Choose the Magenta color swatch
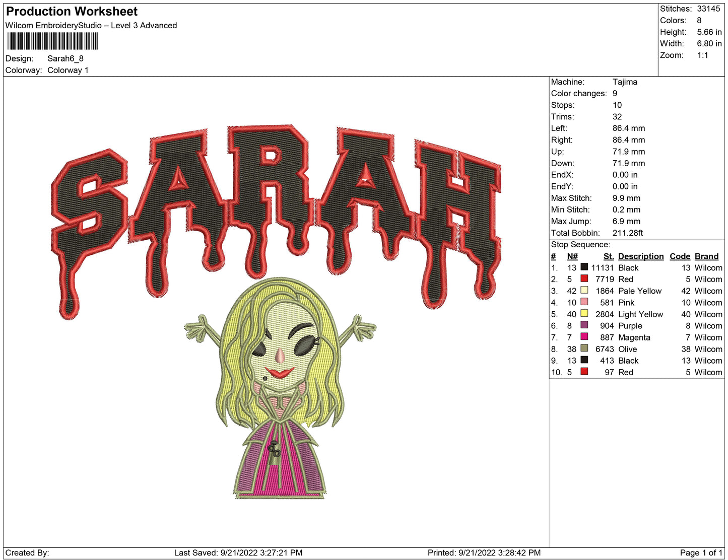Image resolution: width=728 pixels, height=560 pixels. tap(584, 336)
